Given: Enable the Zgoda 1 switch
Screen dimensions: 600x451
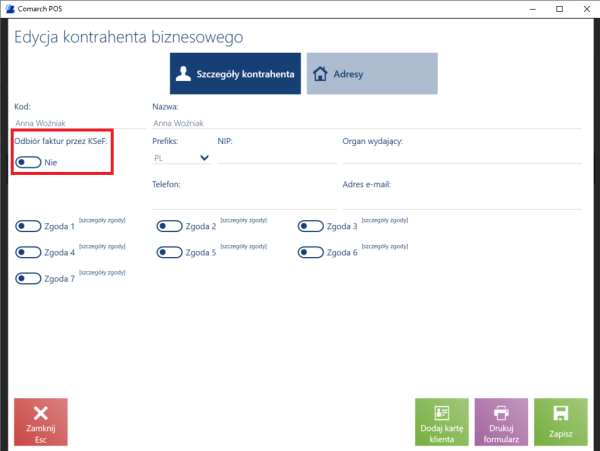Looking at the screenshot, I should [x=28, y=226].
